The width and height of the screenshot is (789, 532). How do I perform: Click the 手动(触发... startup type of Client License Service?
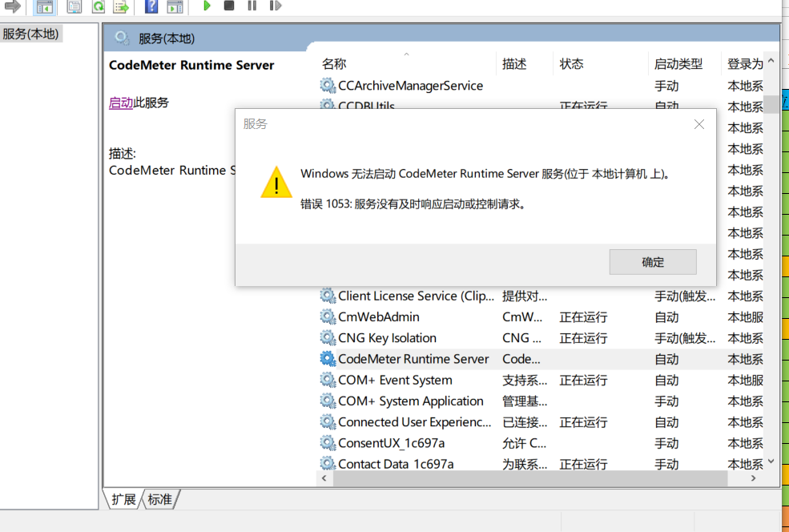tap(685, 296)
